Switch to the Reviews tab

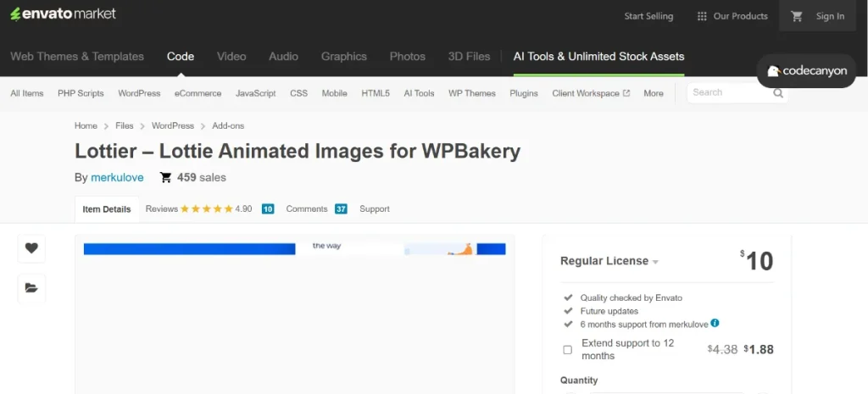click(162, 209)
